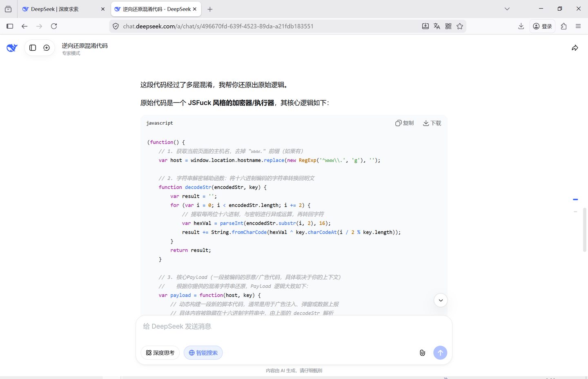Click the javascript language label
This screenshot has width=588, height=379.
(160, 123)
